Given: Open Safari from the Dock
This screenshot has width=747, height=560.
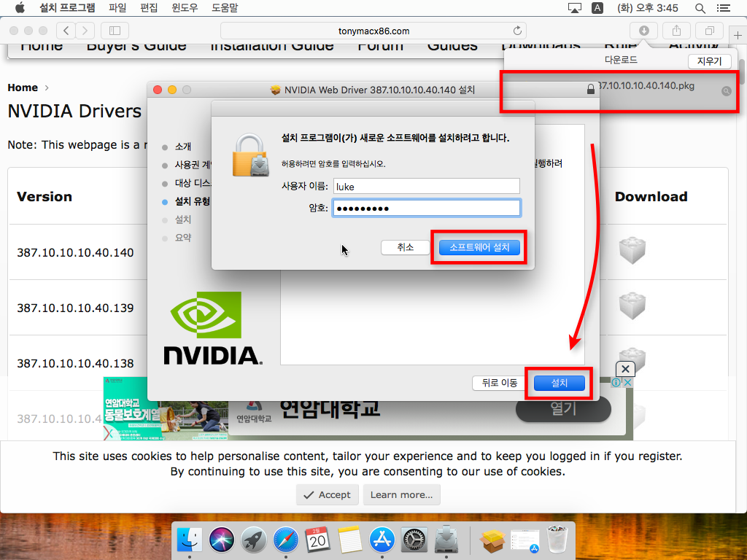Looking at the screenshot, I should click(x=286, y=540).
